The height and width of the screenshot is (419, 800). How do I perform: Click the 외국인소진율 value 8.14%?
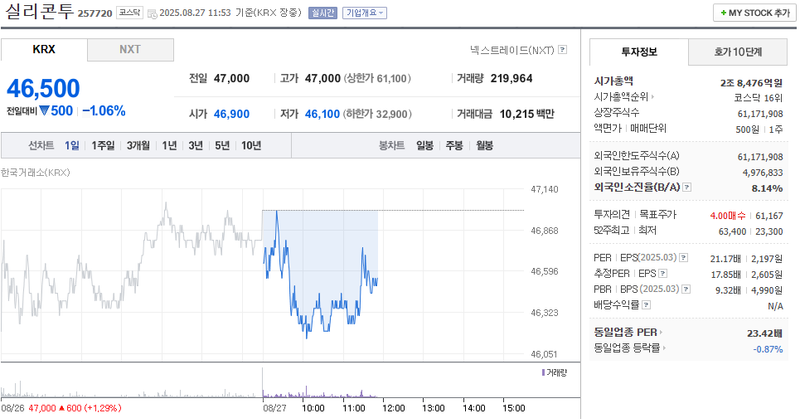coord(767,188)
